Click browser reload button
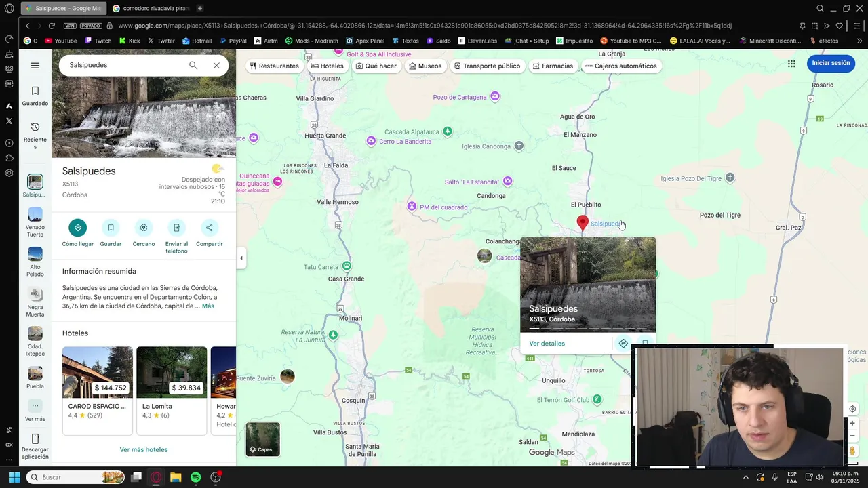Viewport: 868px width, 488px height. coord(52,26)
